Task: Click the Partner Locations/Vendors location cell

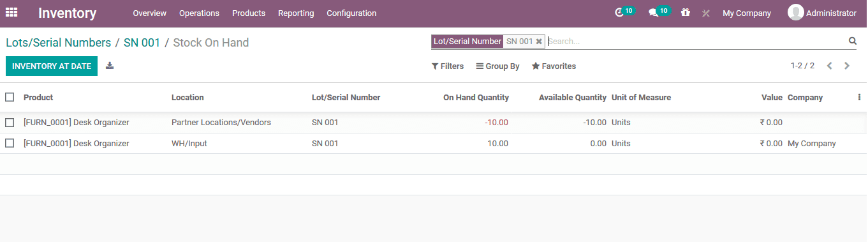Action: pyautogui.click(x=221, y=122)
